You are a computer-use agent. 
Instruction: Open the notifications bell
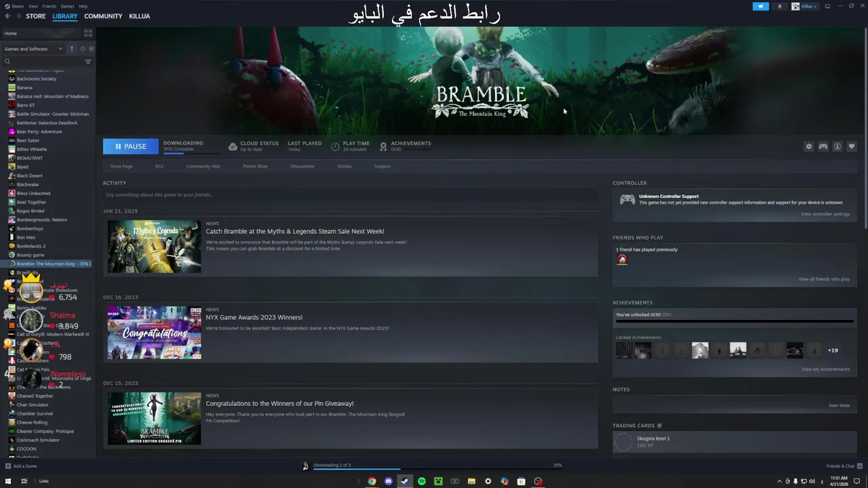click(779, 6)
